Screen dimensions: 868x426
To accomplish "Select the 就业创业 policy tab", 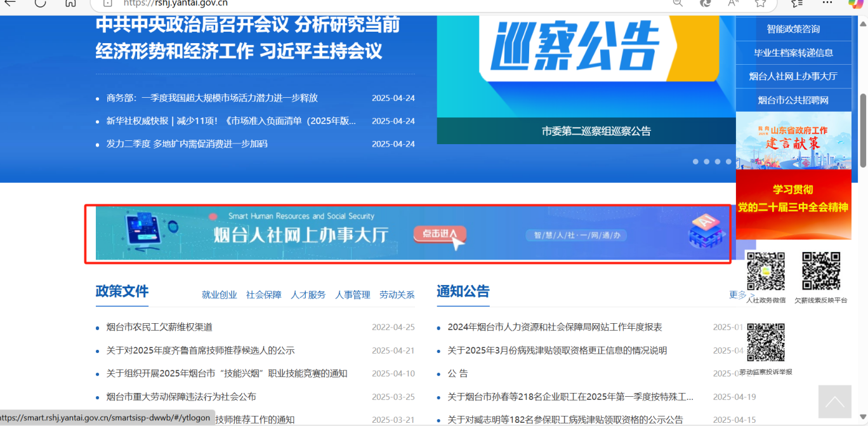I will (x=220, y=295).
